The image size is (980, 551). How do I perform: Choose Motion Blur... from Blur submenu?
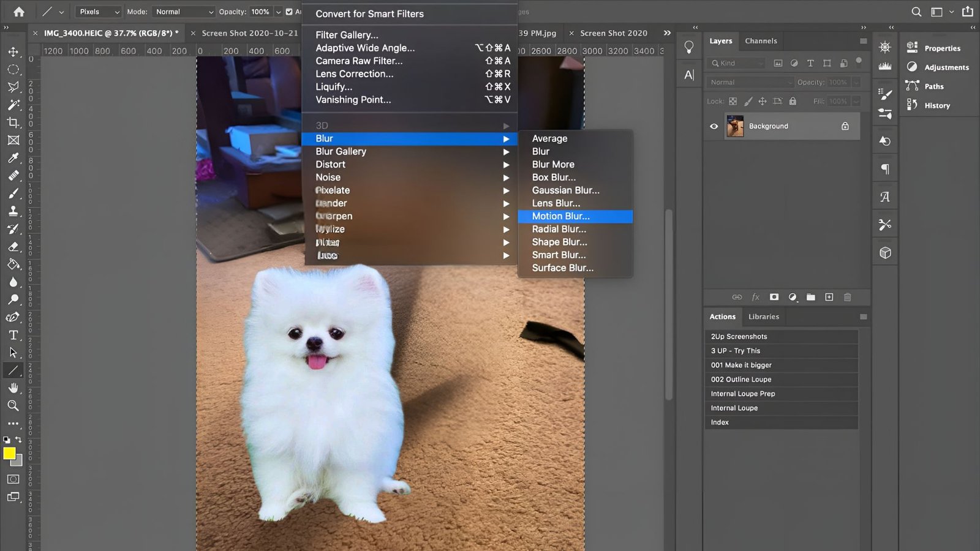[x=575, y=216]
